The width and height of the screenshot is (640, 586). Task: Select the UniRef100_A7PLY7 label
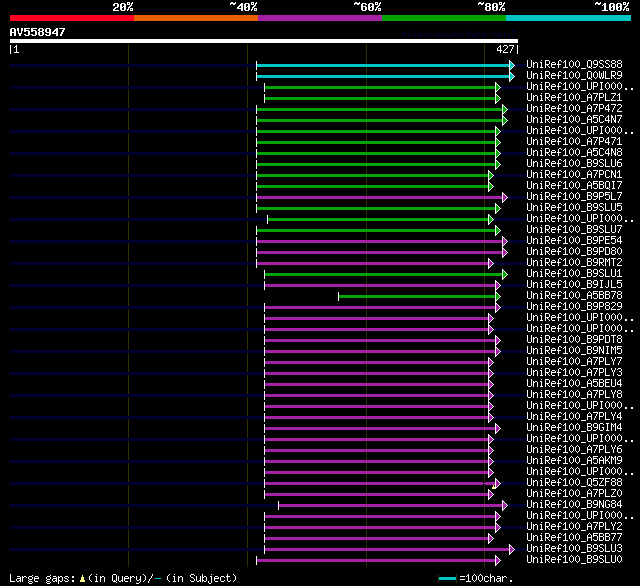(574, 362)
